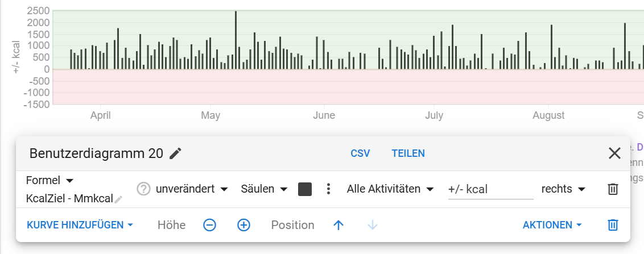
Task: Increase chart height with plus icon
Action: (x=243, y=225)
